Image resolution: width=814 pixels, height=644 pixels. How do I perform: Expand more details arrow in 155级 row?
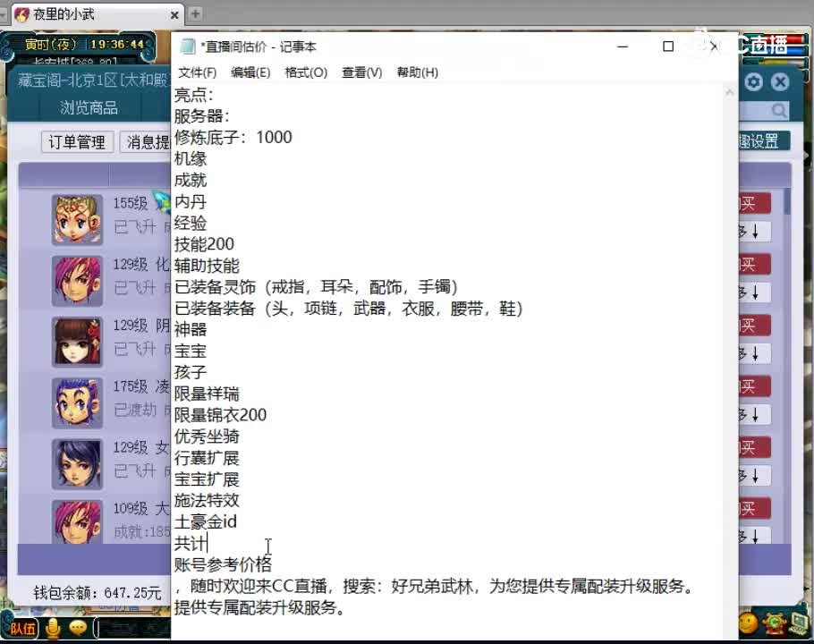755,232
